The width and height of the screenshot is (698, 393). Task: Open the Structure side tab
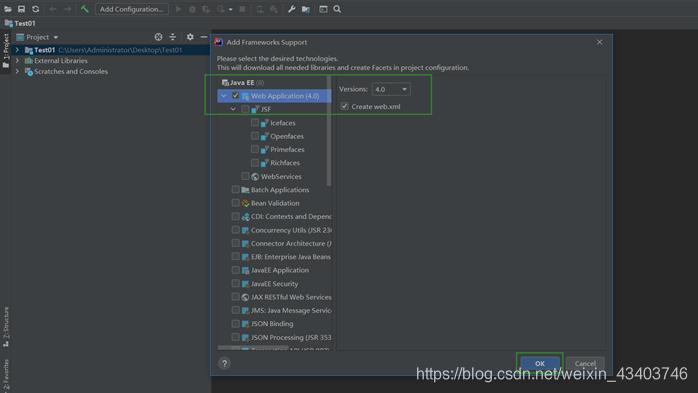6,327
